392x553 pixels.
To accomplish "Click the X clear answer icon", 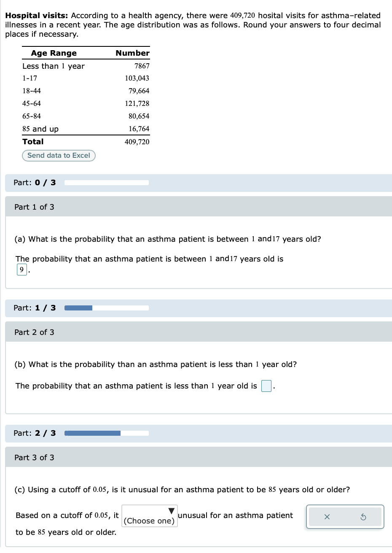I will (327, 517).
